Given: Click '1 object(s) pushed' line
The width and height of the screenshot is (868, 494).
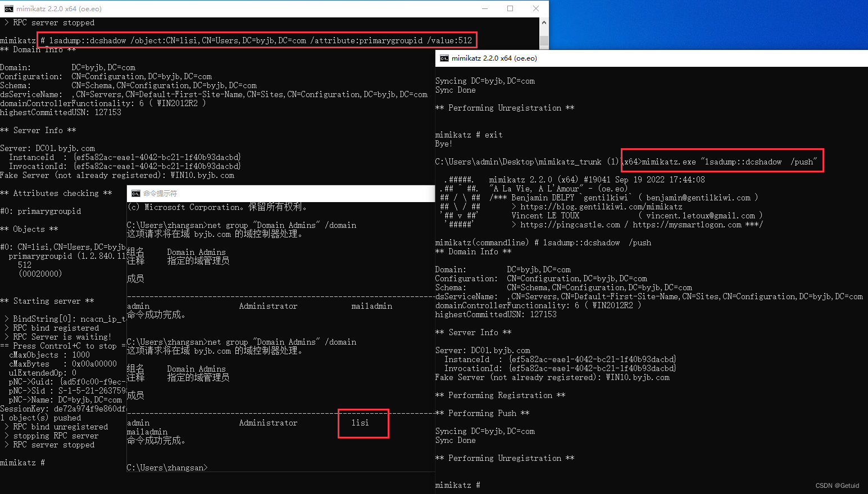Looking at the screenshot, I should point(40,418).
